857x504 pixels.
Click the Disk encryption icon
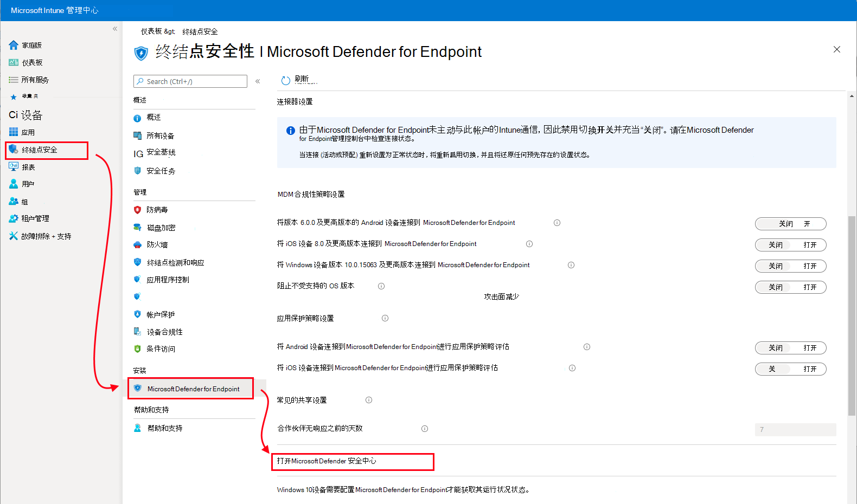click(x=138, y=228)
